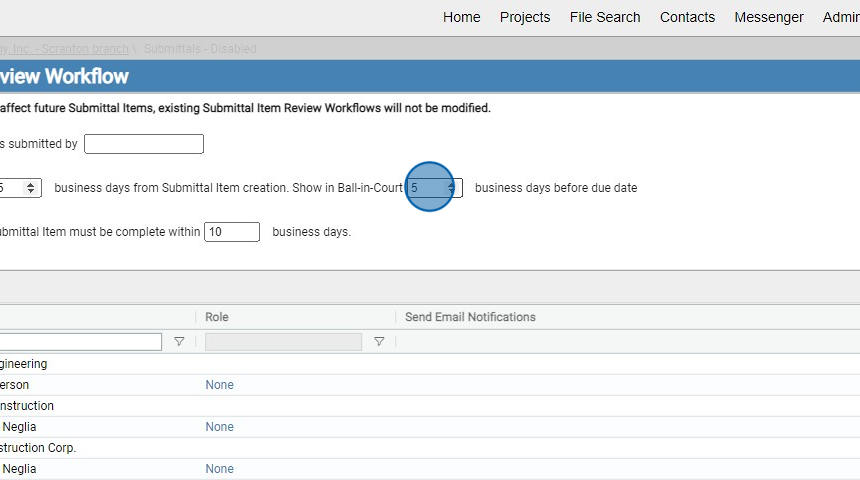Open the Admin menu
This screenshot has height=480, width=860.
click(x=840, y=17)
